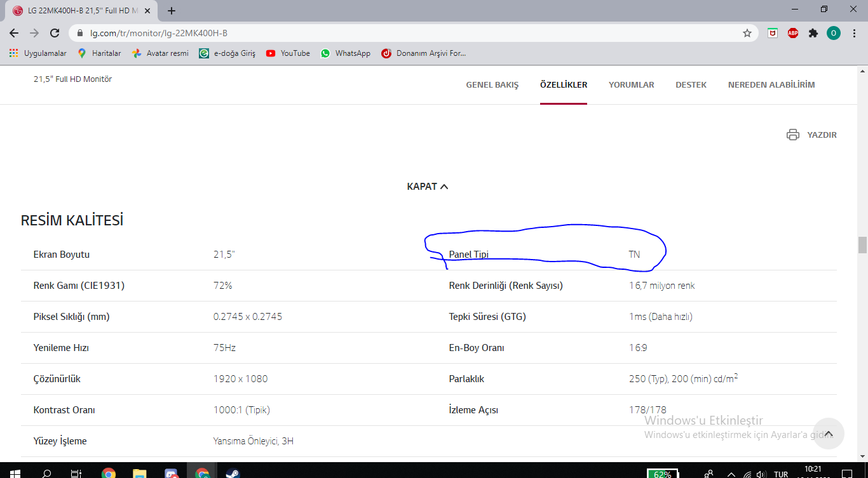Click the page vertical scrollbar thumb

click(x=862, y=244)
